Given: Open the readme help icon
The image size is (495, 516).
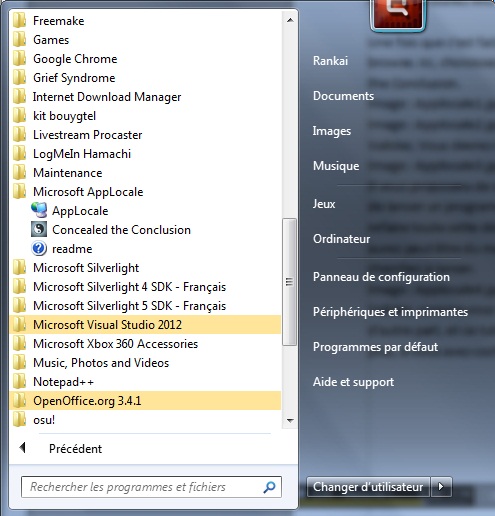Looking at the screenshot, I should pos(39,249).
